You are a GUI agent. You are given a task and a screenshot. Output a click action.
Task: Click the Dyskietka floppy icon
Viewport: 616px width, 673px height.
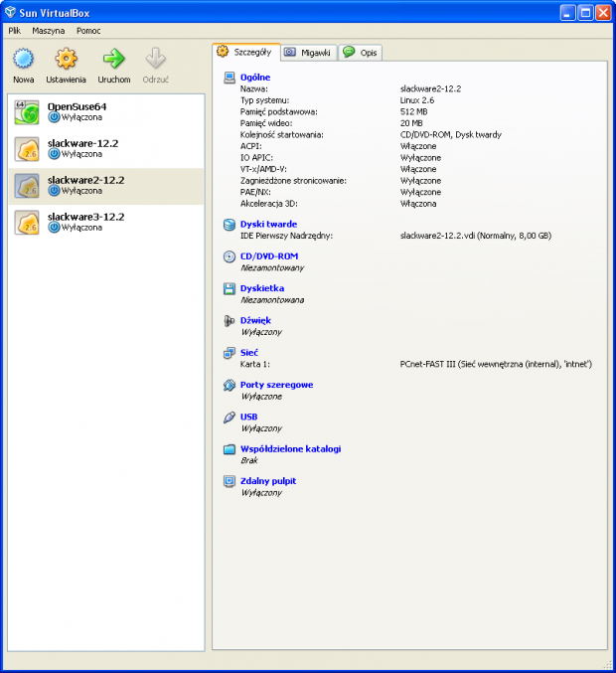click(x=230, y=288)
